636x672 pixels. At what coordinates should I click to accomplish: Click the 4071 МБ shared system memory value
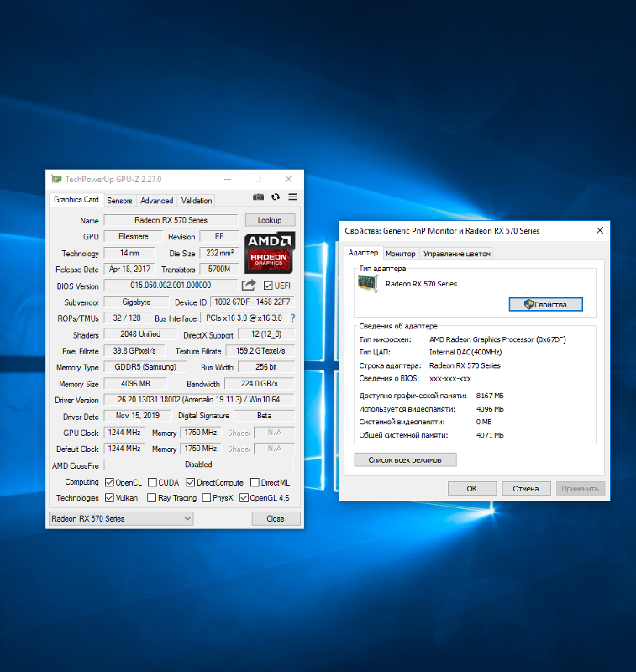click(x=490, y=435)
